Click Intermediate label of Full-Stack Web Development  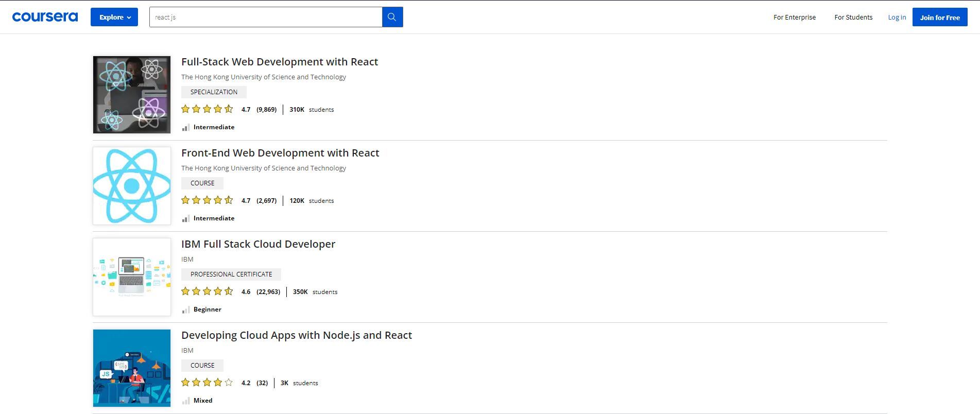[214, 127]
